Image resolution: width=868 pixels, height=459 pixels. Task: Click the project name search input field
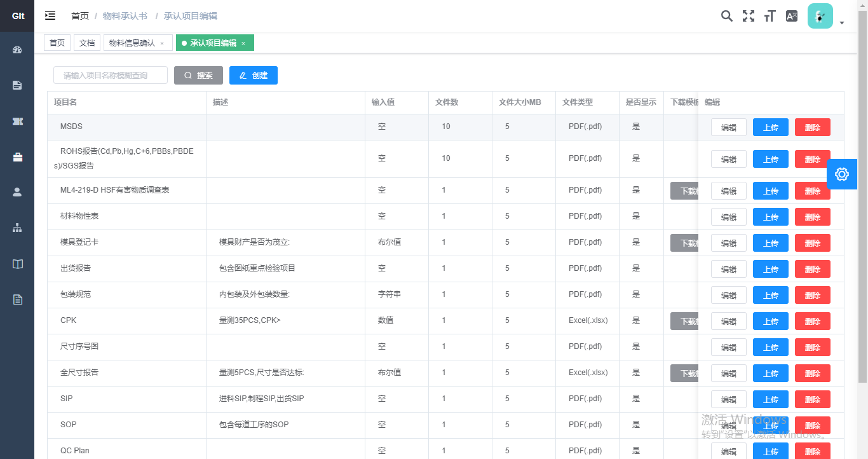[x=111, y=75]
